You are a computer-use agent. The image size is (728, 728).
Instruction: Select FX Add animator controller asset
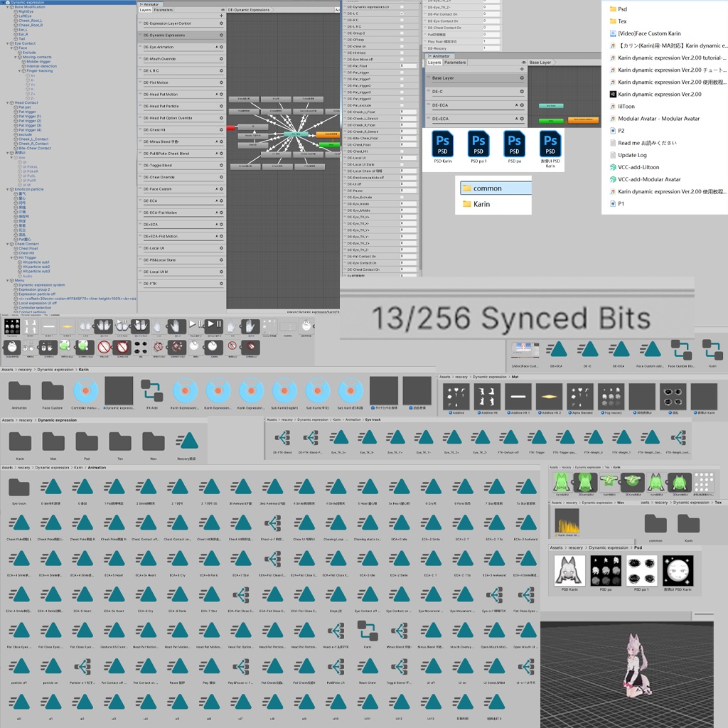[152, 395]
